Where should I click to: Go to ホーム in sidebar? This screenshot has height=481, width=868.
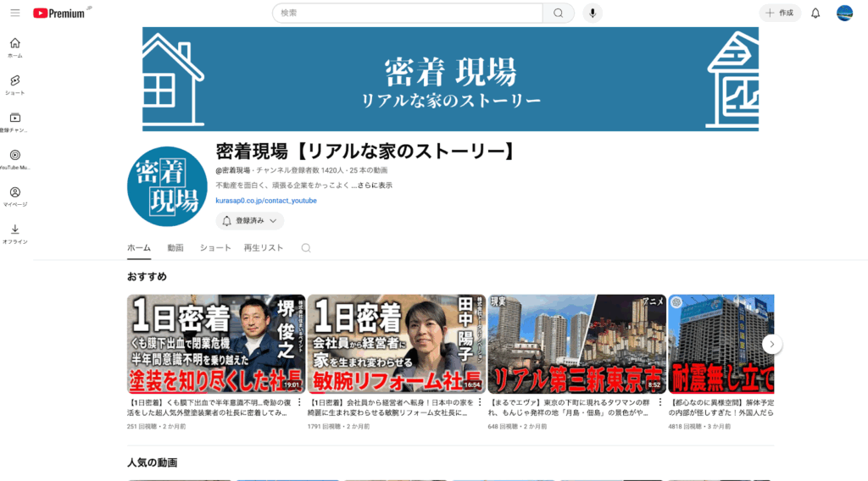[15, 47]
